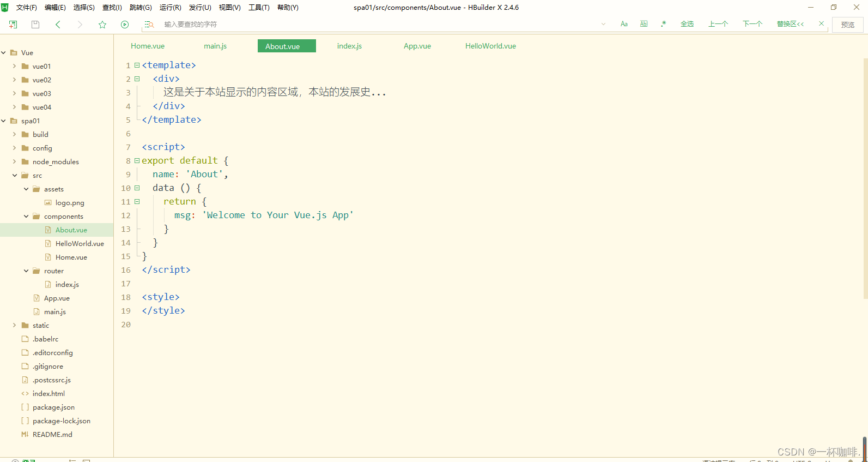This screenshot has height=462, width=868.
Task: Select About.vue in the file tree
Action: click(x=71, y=230)
